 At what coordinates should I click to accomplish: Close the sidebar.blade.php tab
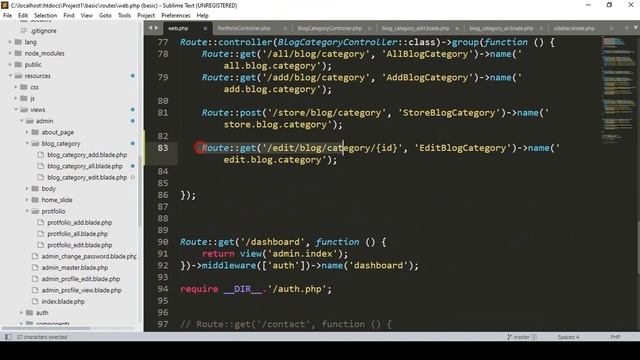(611, 28)
